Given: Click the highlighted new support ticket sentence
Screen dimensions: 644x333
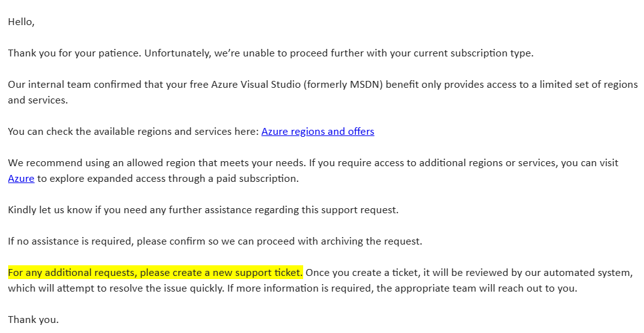Looking at the screenshot, I should [155, 273].
